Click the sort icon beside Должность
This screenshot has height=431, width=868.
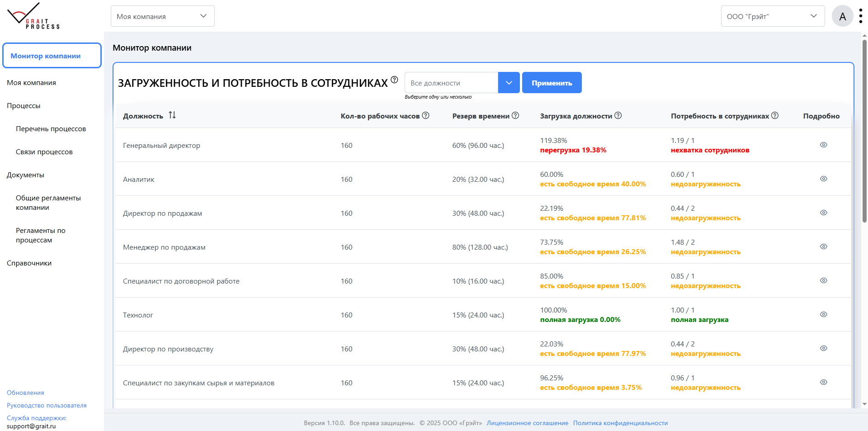(x=172, y=115)
